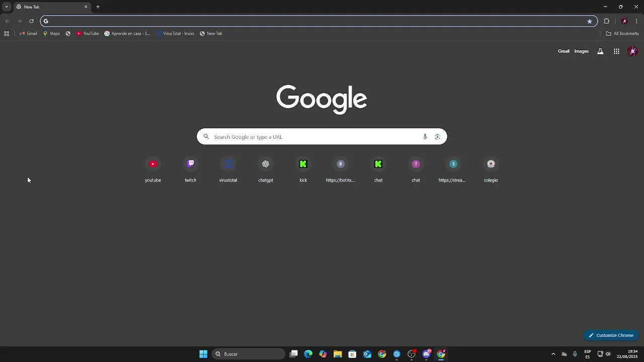Click the Customize Chrome button
644x362 pixels.
click(x=611, y=335)
